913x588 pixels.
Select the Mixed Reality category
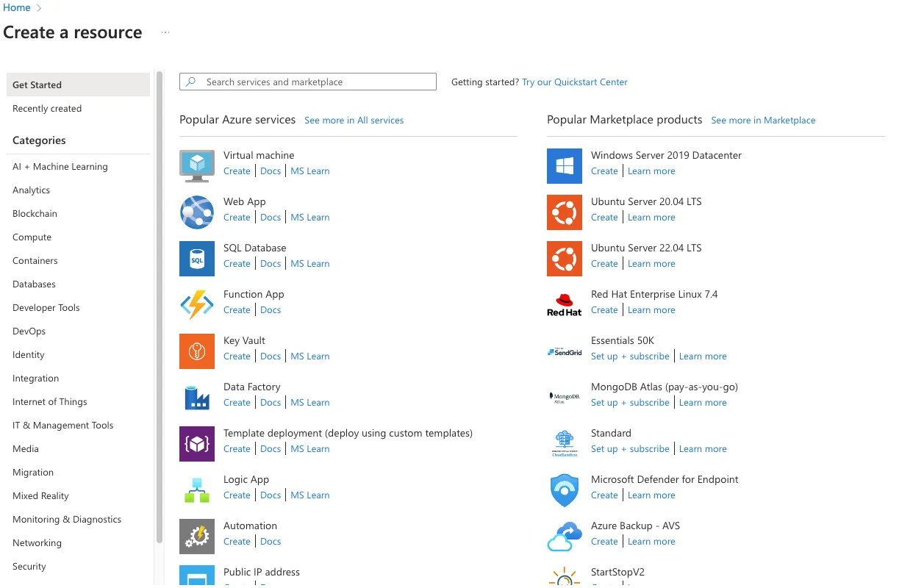tap(40, 496)
